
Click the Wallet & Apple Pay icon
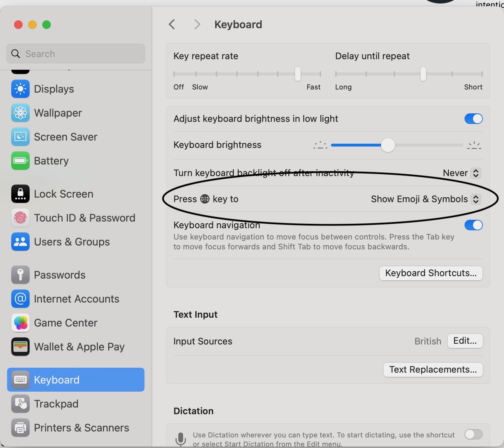(20, 347)
